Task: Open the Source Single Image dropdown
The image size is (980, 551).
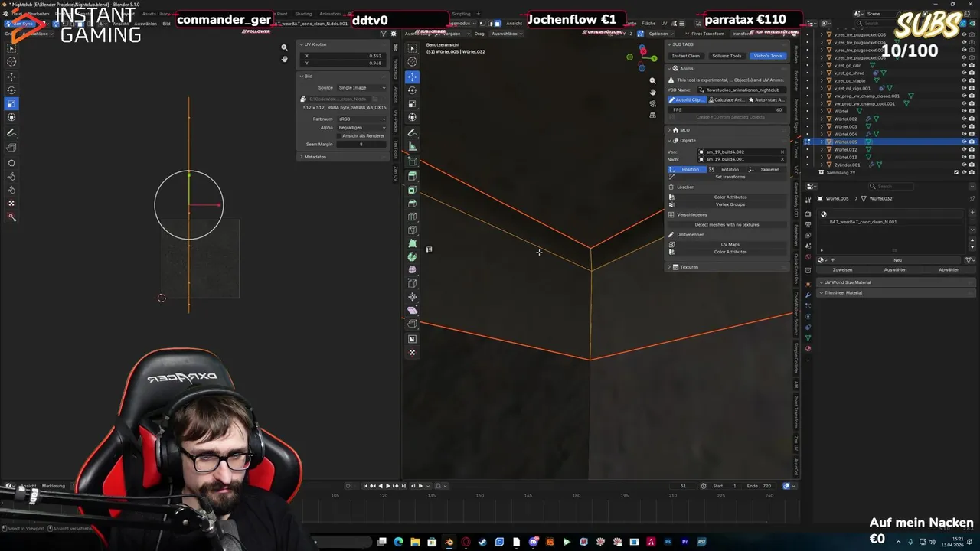Action: point(362,87)
